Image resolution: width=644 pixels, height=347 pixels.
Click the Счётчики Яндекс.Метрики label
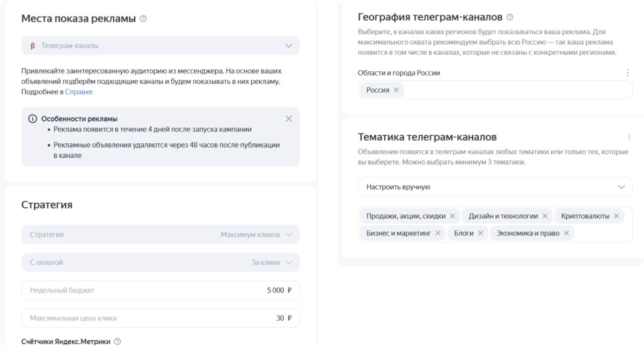pyautogui.click(x=66, y=342)
